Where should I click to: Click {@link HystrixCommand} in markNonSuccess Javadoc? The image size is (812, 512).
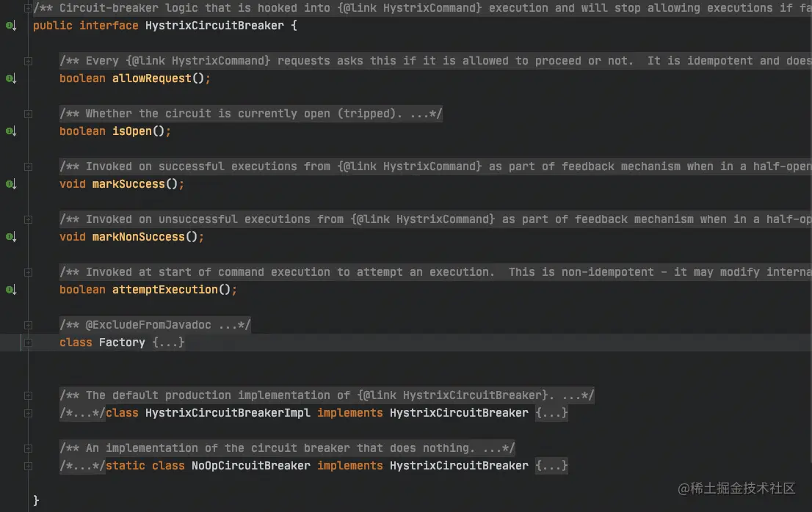tap(423, 219)
